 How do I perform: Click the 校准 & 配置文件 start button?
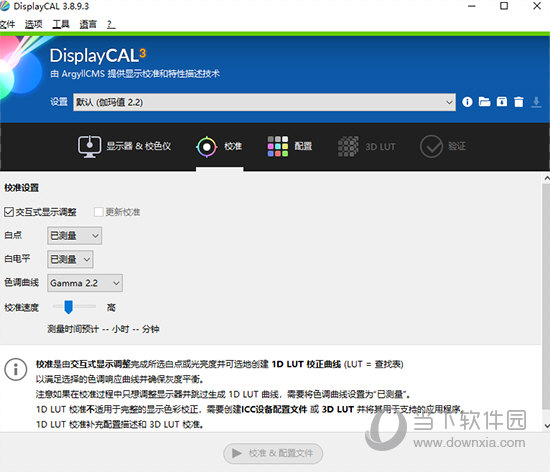[x=273, y=453]
